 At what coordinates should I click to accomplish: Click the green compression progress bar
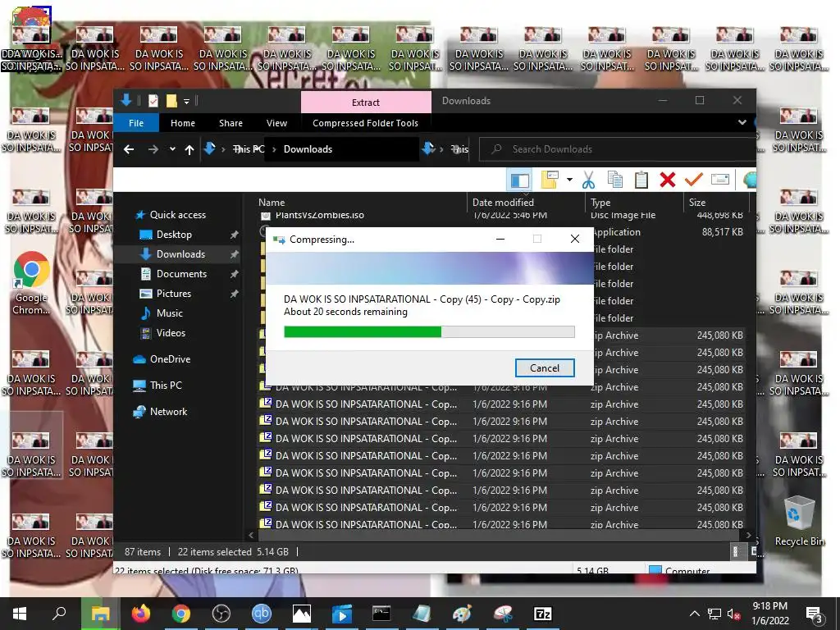click(x=429, y=331)
